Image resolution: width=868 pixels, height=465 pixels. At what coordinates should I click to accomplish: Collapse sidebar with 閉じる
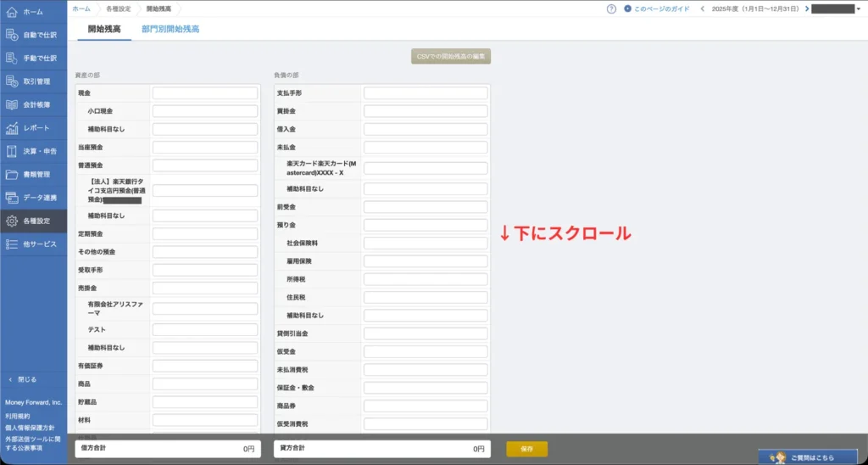tap(23, 379)
